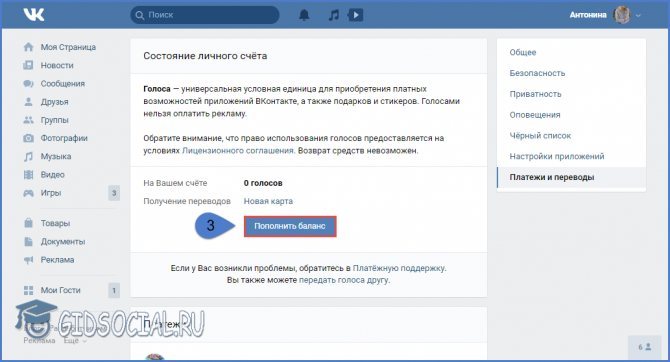This screenshot has width=670, height=362.
Task: Select the Безопасность settings tab
Action: (x=537, y=73)
